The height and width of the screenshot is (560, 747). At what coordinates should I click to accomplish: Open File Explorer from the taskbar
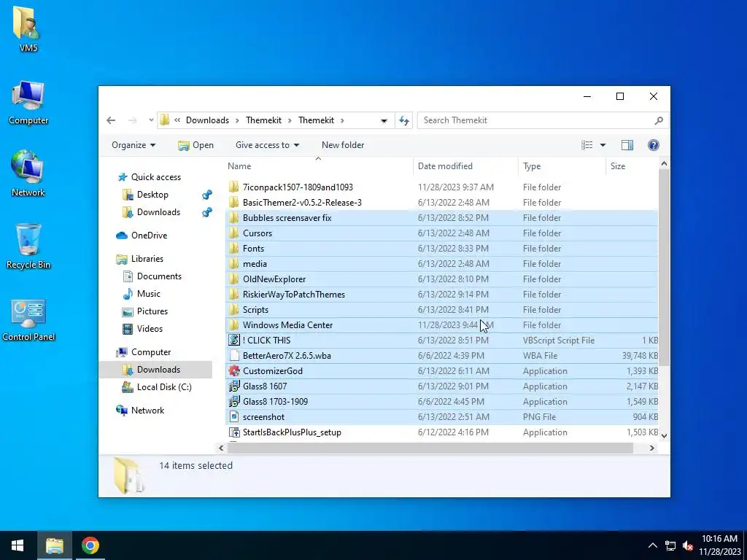click(54, 545)
